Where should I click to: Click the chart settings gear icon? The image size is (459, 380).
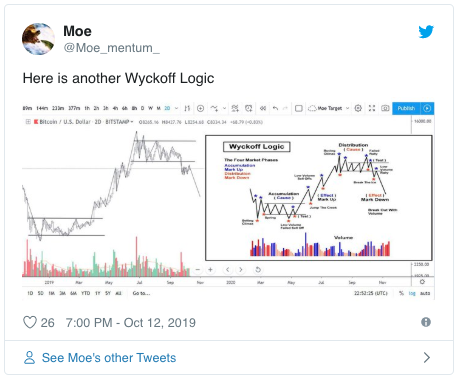(358, 108)
